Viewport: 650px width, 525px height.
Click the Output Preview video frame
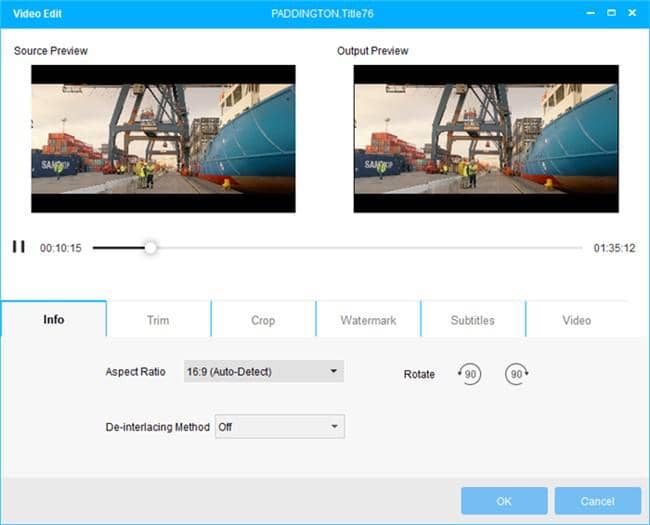click(x=486, y=139)
